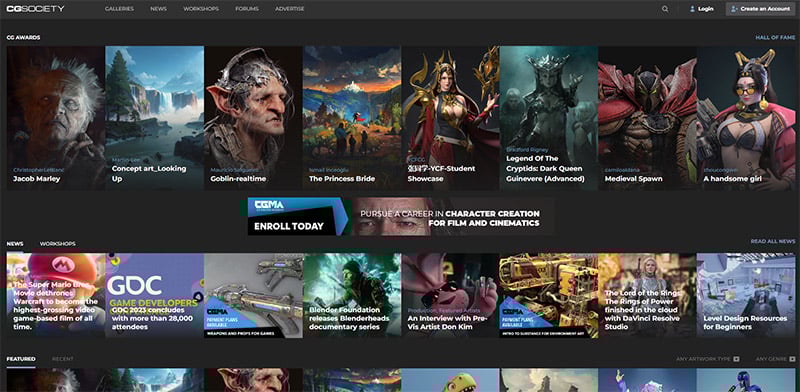Expand the Any Artwork Type dropdown
800x392 pixels.
[708, 359]
